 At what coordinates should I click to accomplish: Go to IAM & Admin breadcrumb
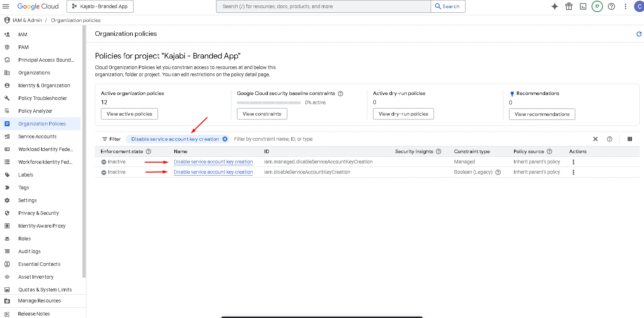[27, 20]
